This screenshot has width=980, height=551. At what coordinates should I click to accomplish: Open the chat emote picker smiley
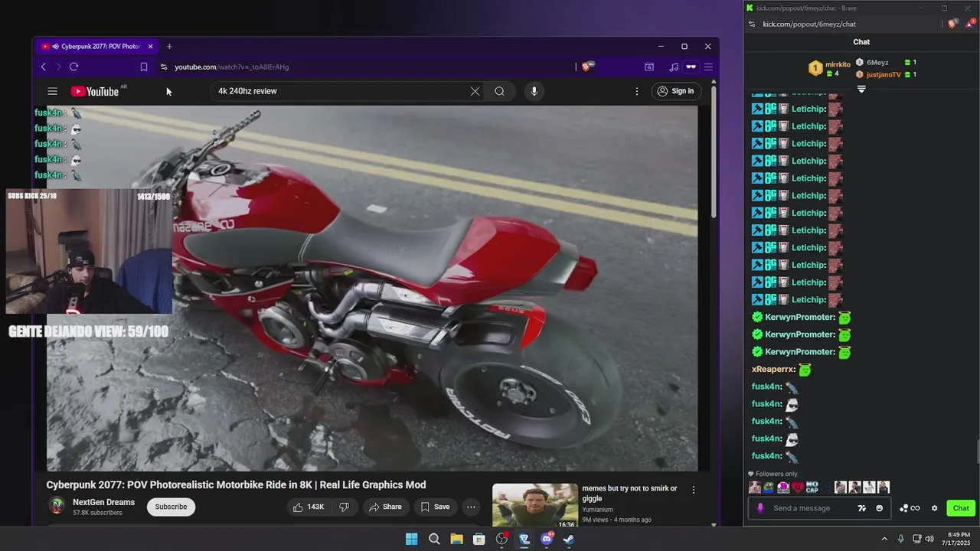pos(879,508)
